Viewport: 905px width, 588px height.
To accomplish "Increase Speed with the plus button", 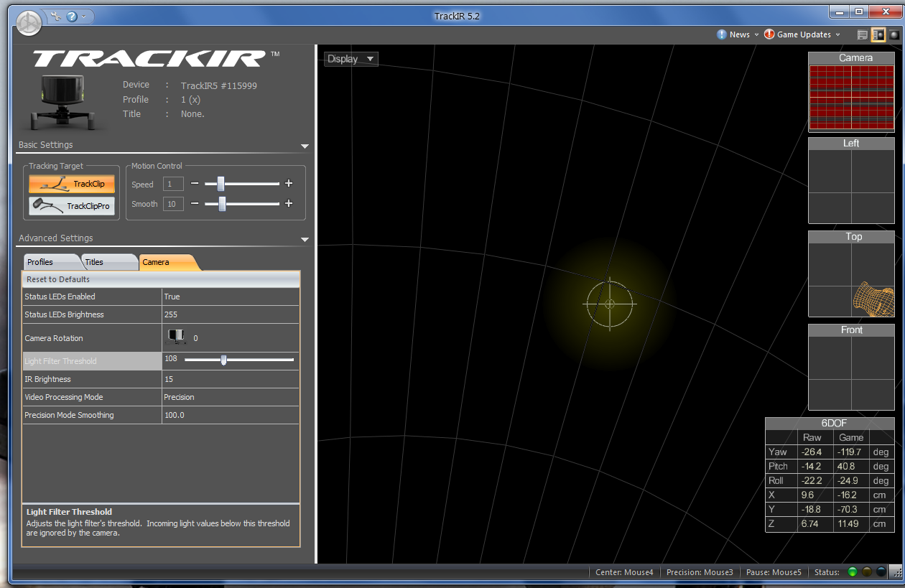I will 289,184.
